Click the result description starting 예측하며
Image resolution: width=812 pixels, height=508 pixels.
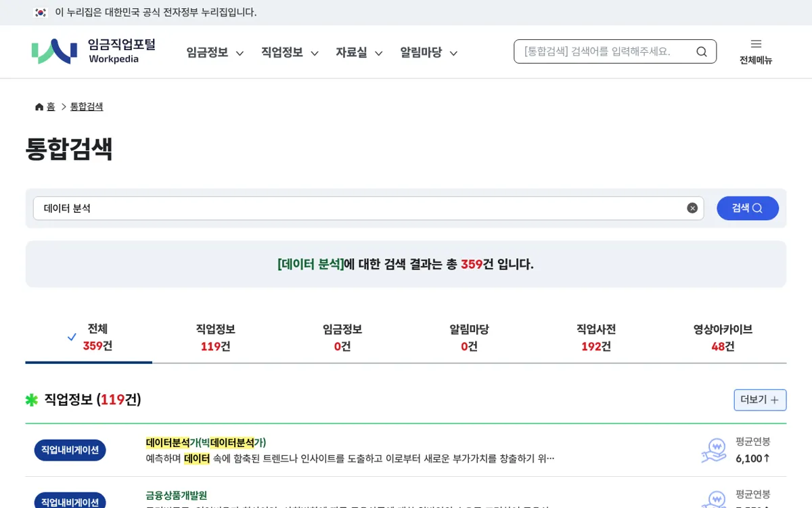(350, 459)
